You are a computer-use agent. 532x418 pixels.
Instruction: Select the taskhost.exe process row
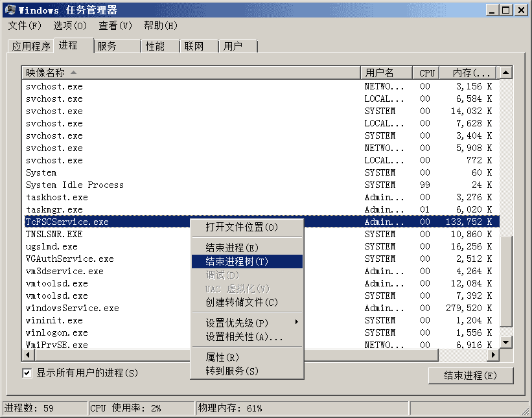[262, 197]
